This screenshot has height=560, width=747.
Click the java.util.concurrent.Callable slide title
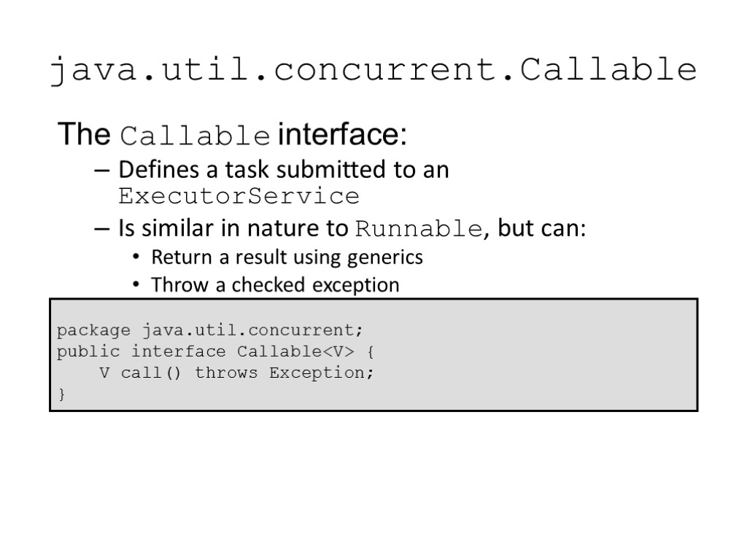(x=373, y=71)
